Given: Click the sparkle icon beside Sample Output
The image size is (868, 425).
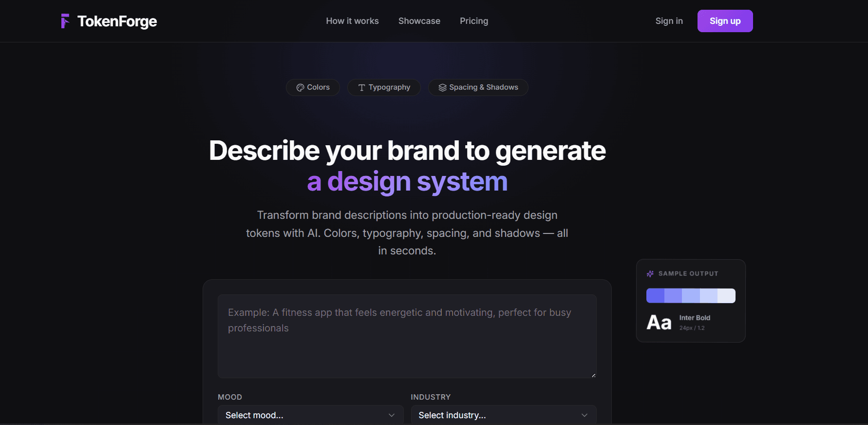Looking at the screenshot, I should click(650, 274).
